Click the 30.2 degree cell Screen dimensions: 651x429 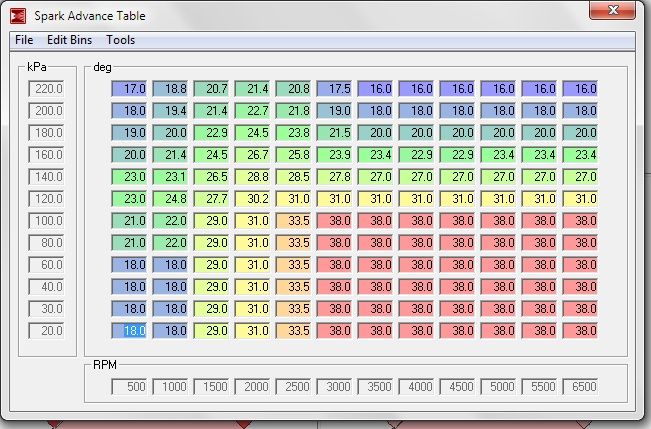pos(252,198)
